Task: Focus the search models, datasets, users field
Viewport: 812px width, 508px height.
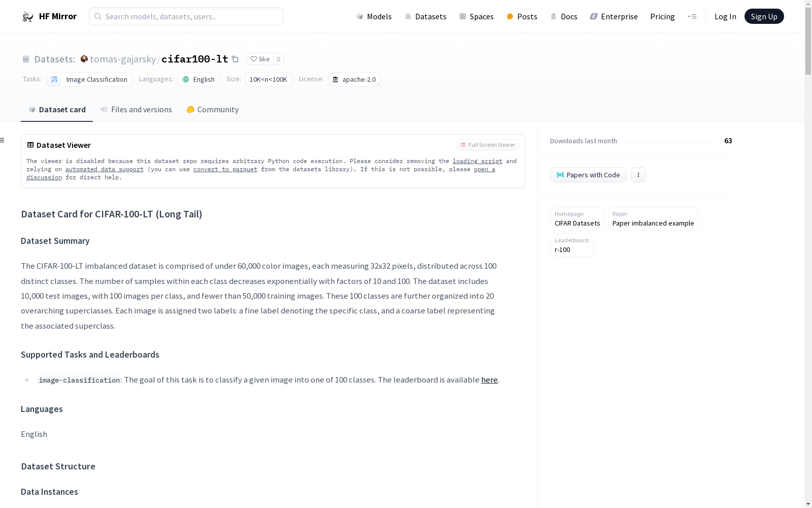Action: [x=186, y=16]
